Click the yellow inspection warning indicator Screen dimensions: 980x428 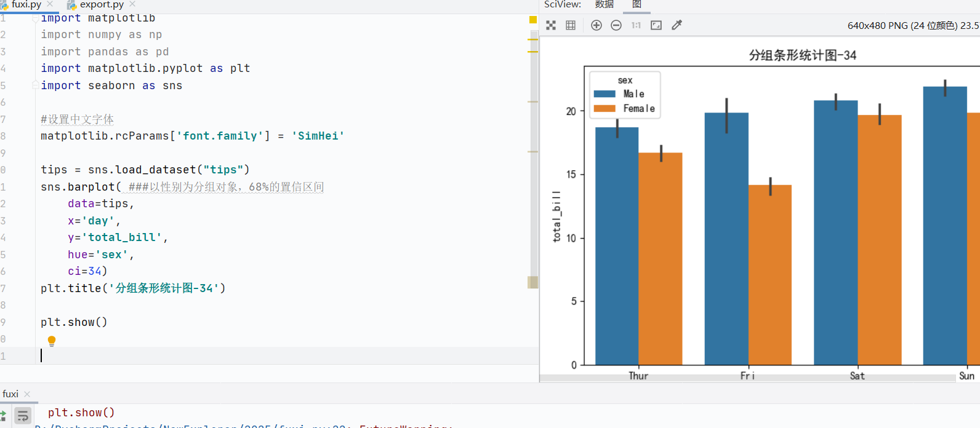(x=533, y=20)
